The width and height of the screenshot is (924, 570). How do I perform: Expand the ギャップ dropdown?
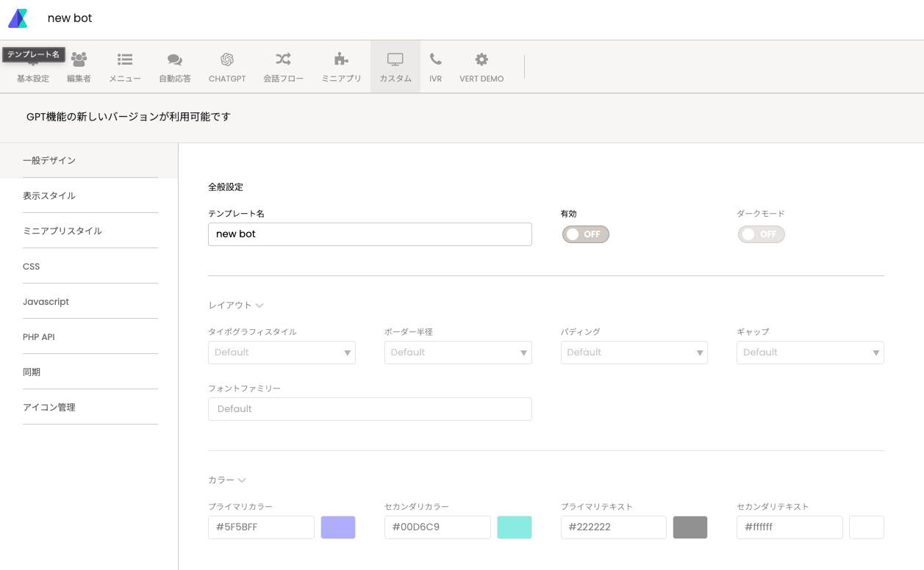(x=809, y=353)
